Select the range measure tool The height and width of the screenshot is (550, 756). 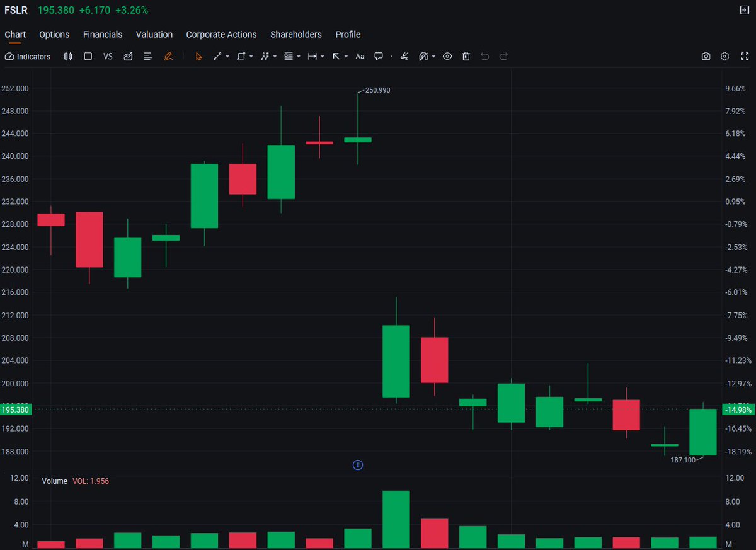(x=312, y=56)
